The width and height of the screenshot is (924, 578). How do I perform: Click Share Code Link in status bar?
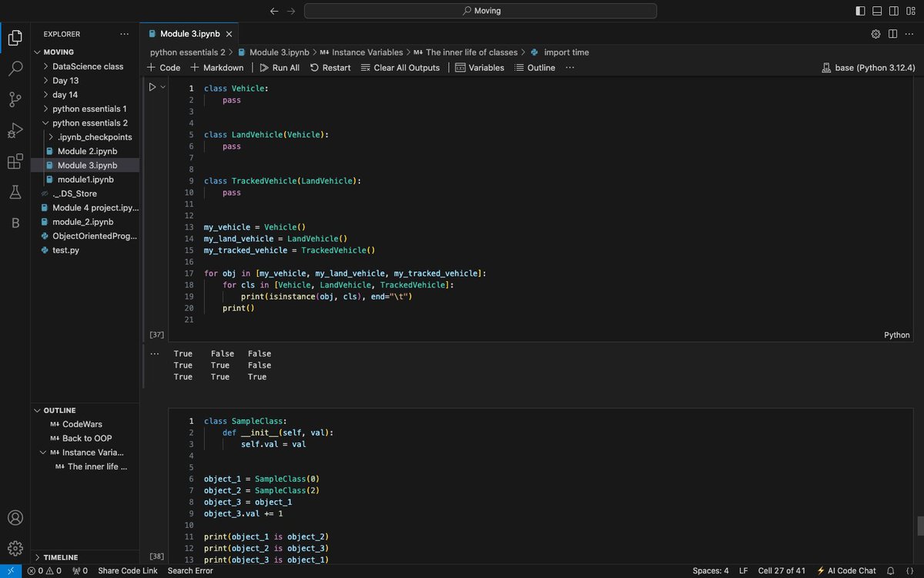tap(128, 571)
